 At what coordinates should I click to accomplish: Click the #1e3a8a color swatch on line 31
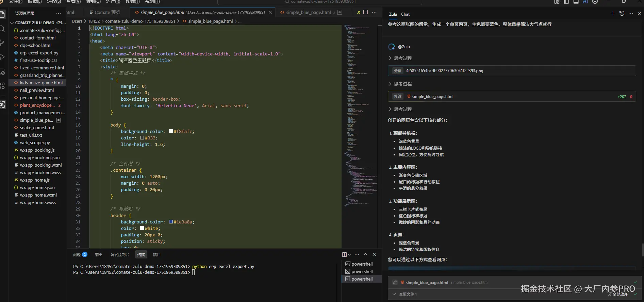coord(171,222)
